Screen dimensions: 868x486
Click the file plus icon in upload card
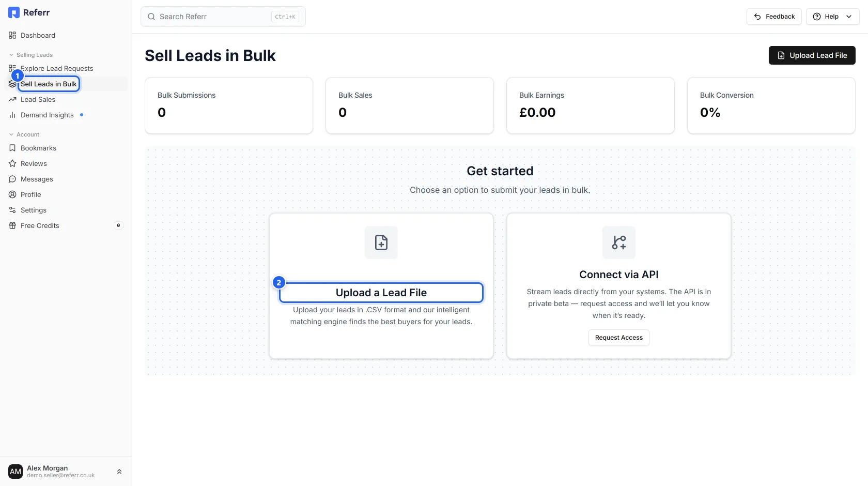[381, 242]
